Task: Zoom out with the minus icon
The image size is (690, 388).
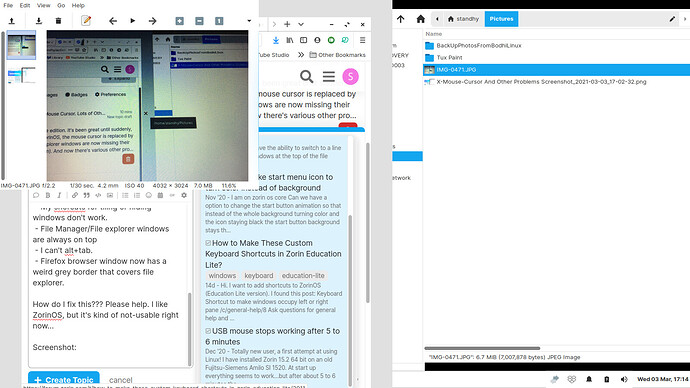Action: click(199, 21)
